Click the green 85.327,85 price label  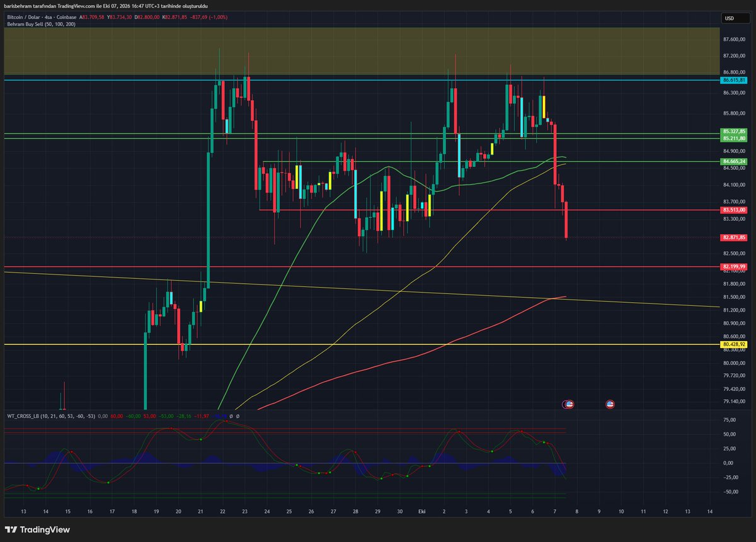click(735, 131)
